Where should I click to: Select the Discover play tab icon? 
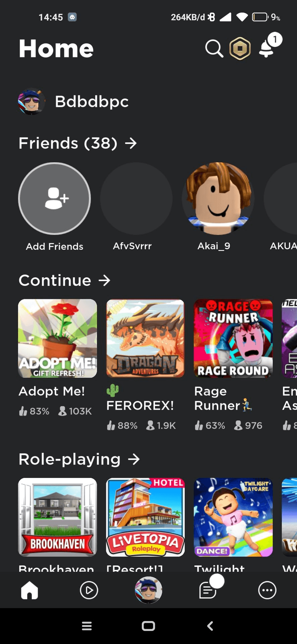pyautogui.click(x=89, y=590)
